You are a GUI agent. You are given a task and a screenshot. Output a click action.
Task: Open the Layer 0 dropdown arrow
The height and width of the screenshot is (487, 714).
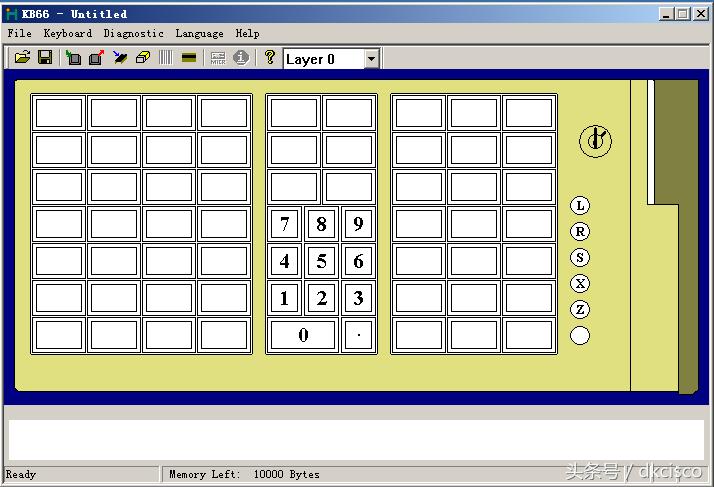[x=372, y=59]
